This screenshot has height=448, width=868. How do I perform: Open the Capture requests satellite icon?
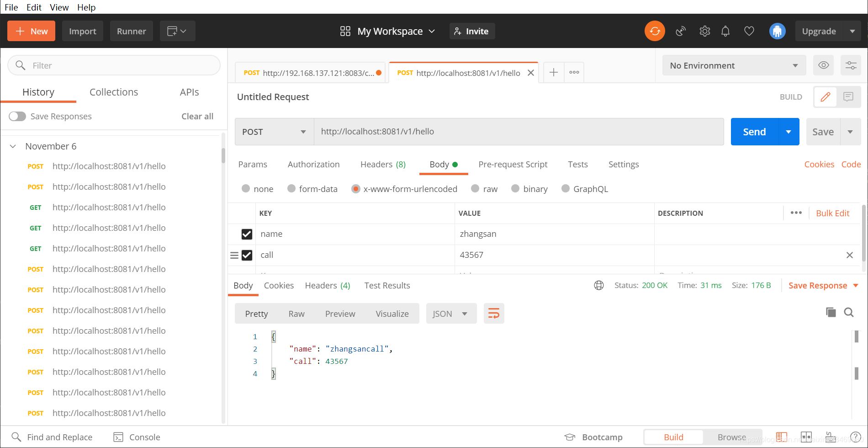point(681,31)
